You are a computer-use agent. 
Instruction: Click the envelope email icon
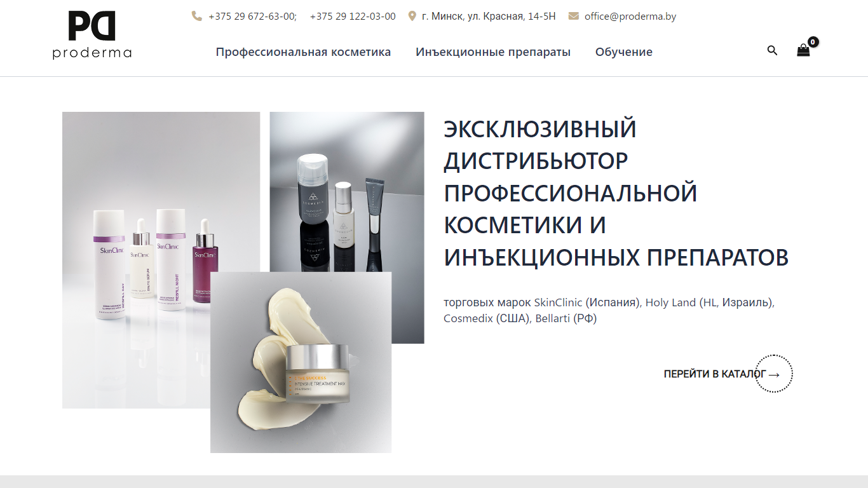[x=573, y=16]
